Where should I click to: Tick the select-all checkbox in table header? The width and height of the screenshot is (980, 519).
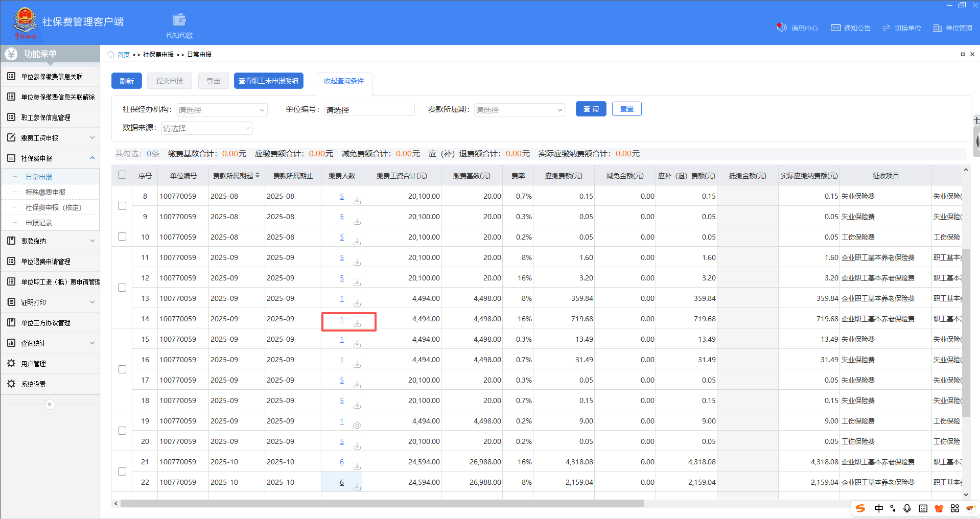click(x=122, y=175)
